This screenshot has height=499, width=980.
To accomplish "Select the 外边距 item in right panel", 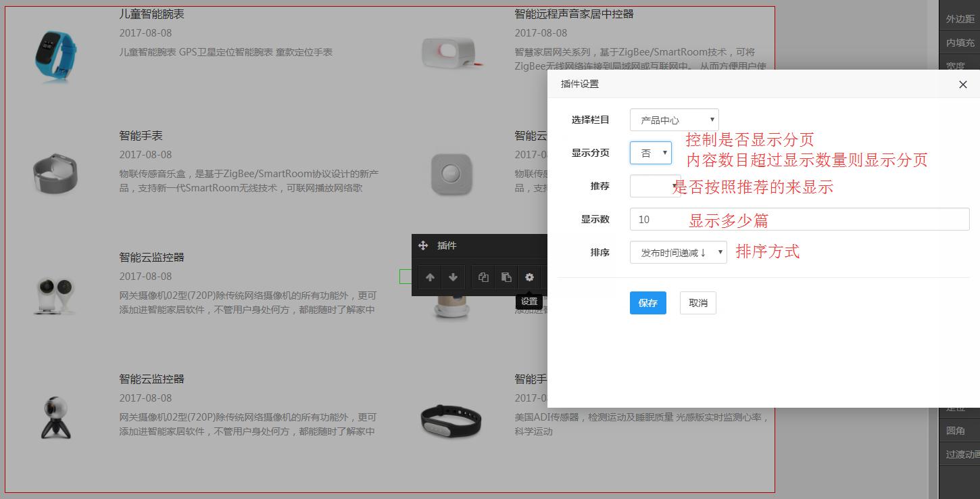I will click(x=960, y=19).
